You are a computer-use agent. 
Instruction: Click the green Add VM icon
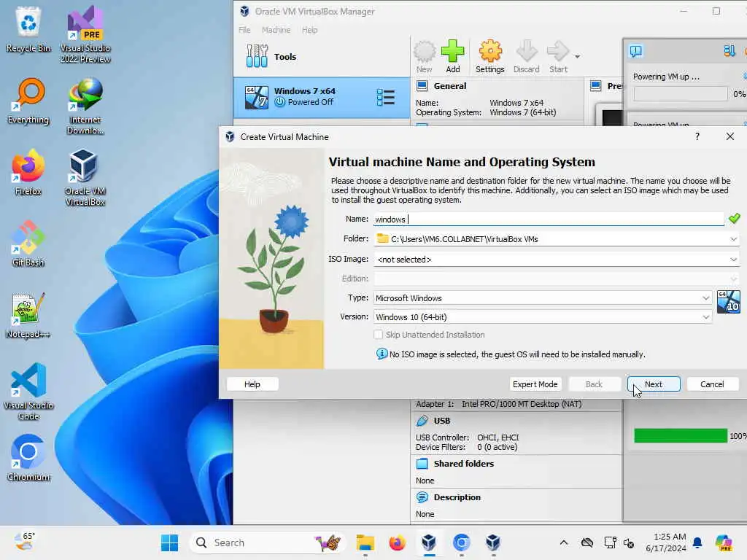pos(452,57)
